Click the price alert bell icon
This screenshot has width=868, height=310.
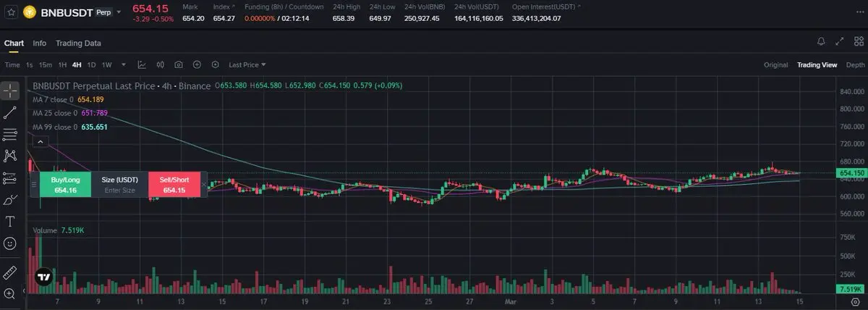(x=821, y=42)
